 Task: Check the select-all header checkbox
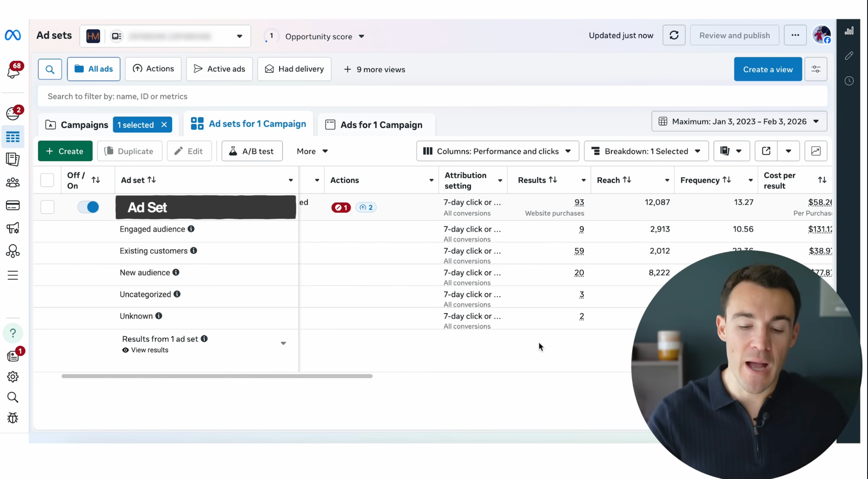tap(47, 180)
